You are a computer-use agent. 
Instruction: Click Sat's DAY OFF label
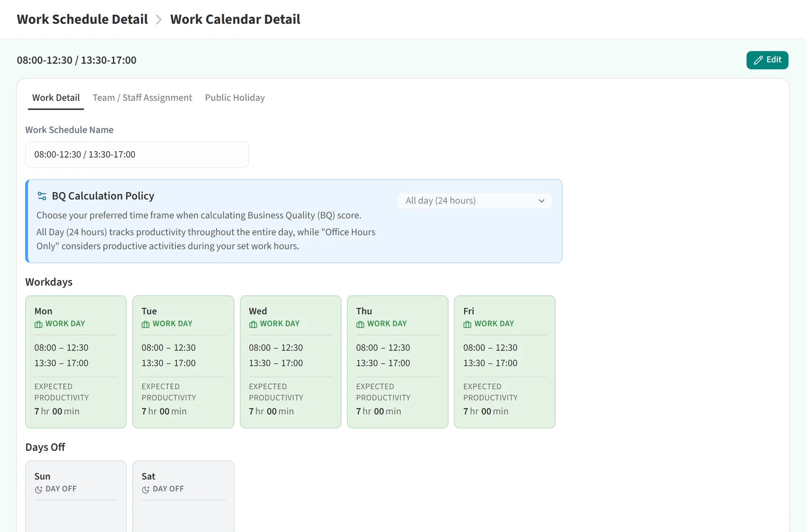click(x=168, y=489)
